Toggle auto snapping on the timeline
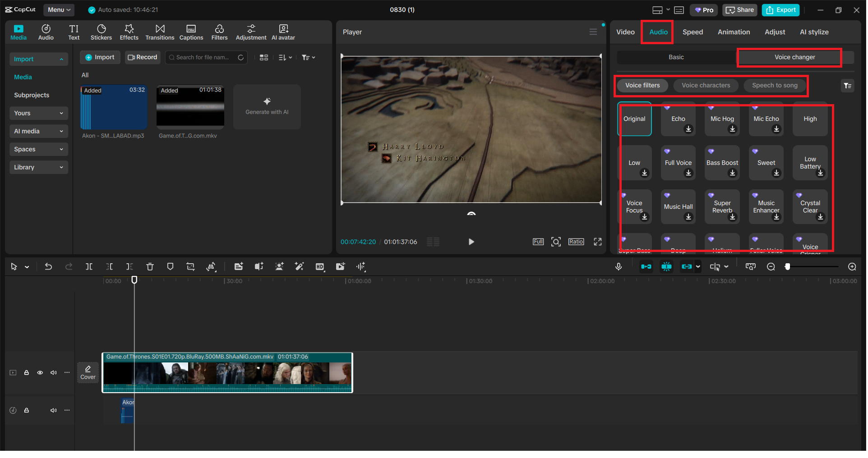868x458 pixels. [666, 267]
